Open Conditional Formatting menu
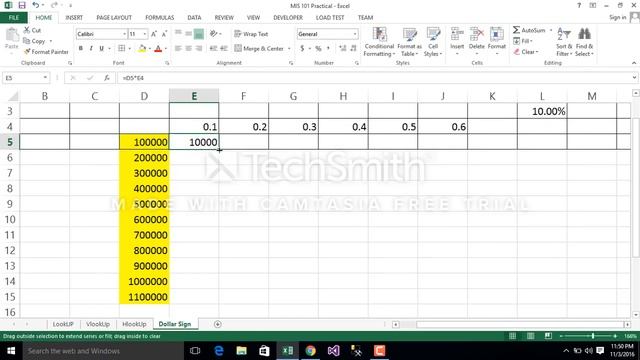640x360 pixels. coord(379,42)
